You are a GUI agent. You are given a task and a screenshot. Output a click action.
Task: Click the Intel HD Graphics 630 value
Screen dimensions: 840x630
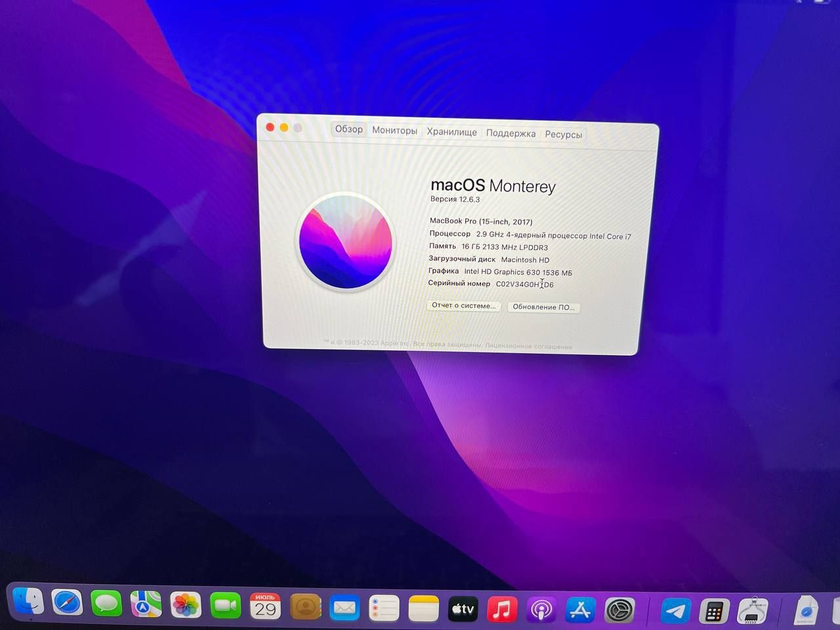tap(518, 272)
